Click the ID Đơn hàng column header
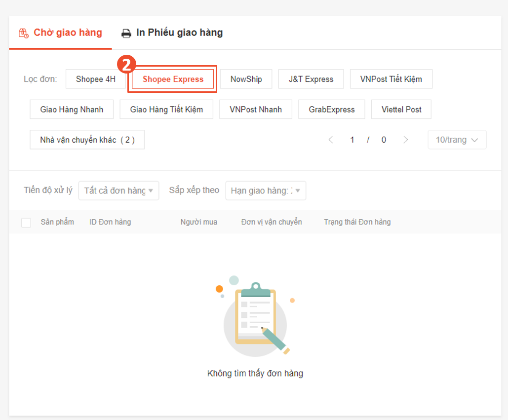508x420 pixels. (x=110, y=222)
